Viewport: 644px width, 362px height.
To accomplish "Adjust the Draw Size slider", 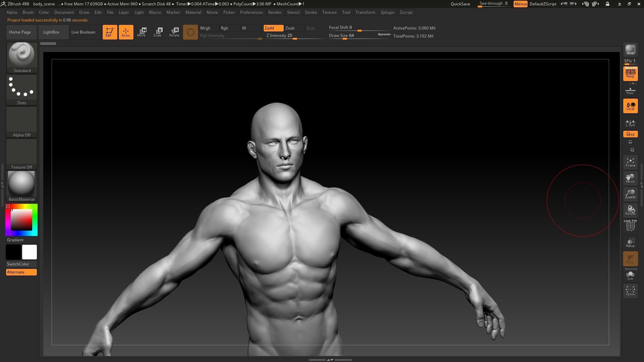I will click(x=344, y=39).
